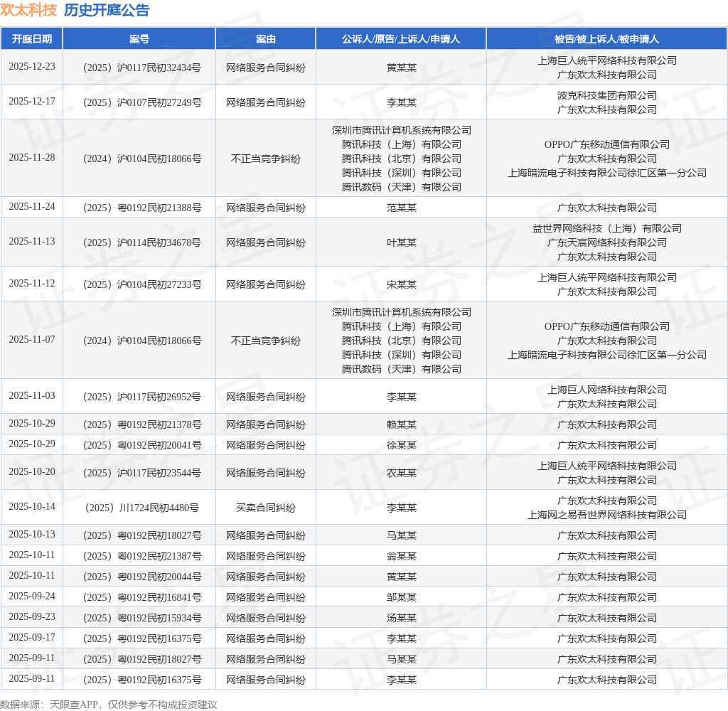Click case number (2025)粤0192民初21378号
This screenshot has width=728, height=711.
tap(142, 424)
